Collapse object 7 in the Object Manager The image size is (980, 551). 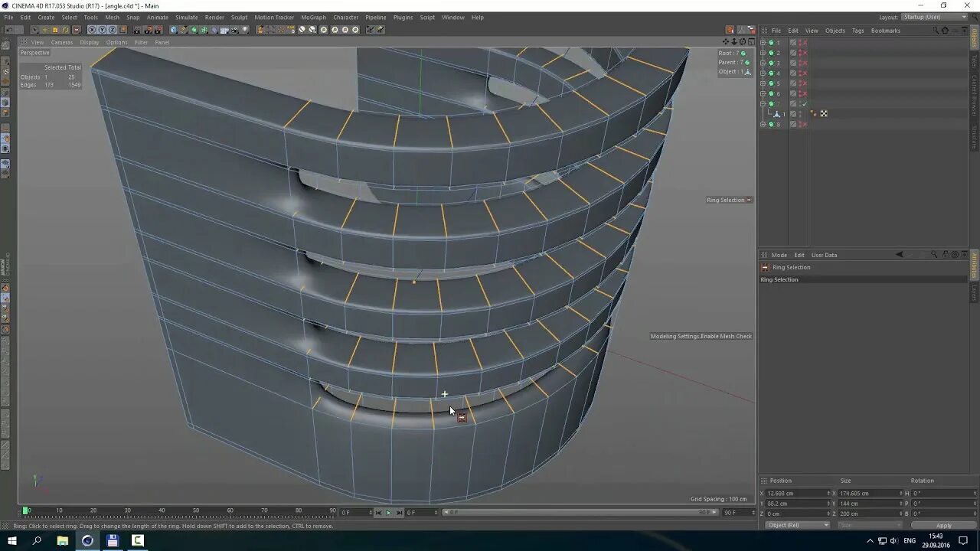[x=763, y=103]
